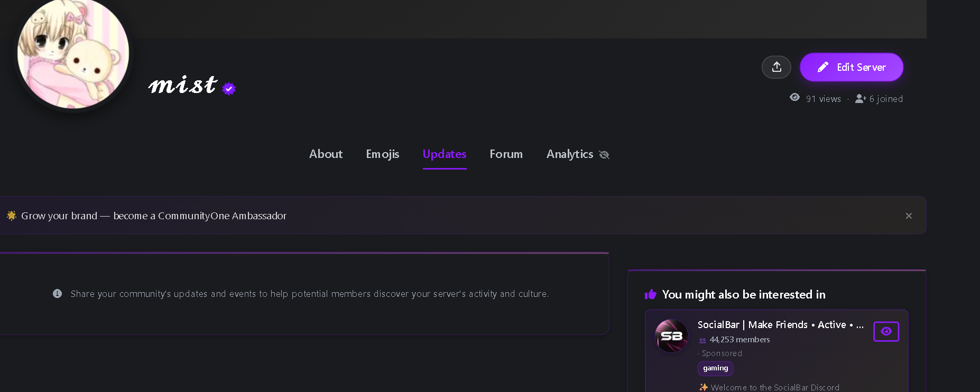Toggle visibility with the eye button on SocialBar card
Screen dimensions: 980x392
click(x=886, y=332)
